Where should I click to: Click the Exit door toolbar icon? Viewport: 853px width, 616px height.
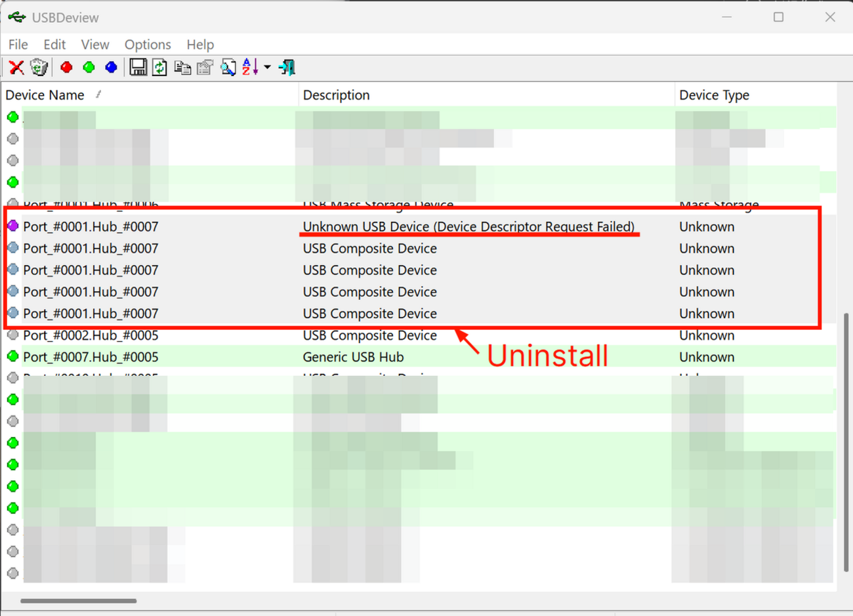(x=287, y=67)
